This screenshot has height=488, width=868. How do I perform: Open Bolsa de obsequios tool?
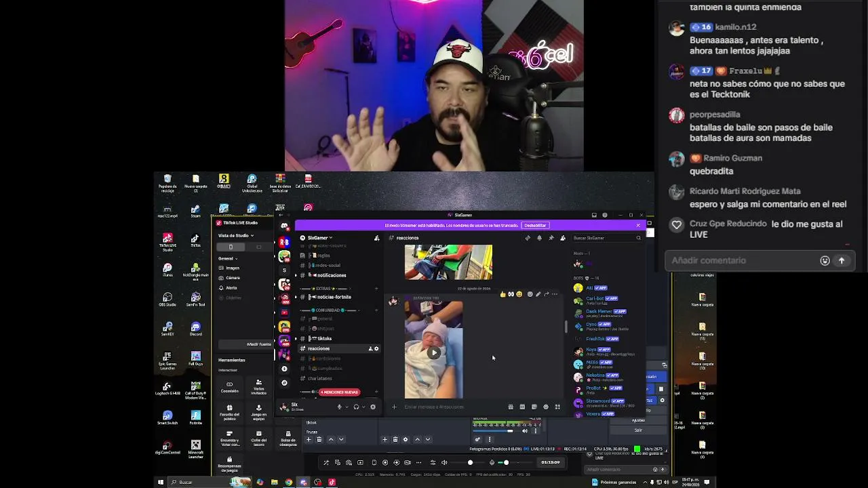click(288, 437)
